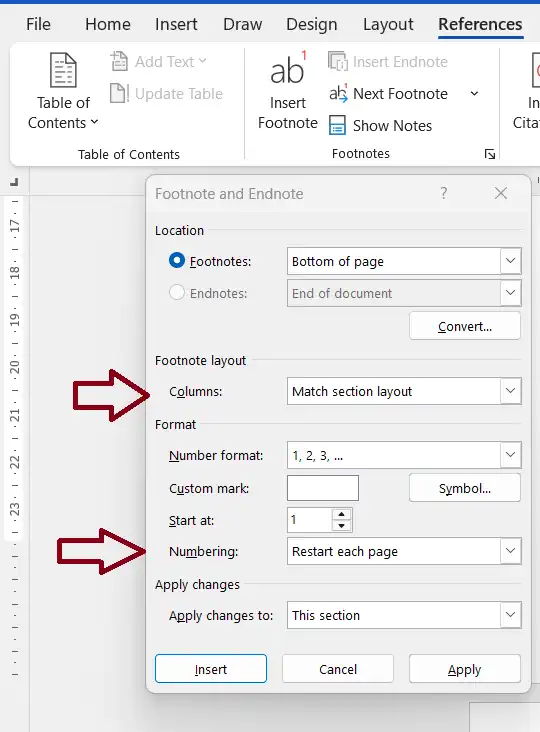The width and height of the screenshot is (540, 732).
Task: Click inside the Custom mark field
Action: tap(323, 488)
